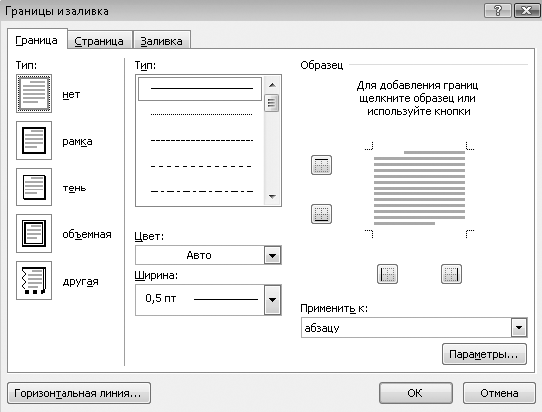Click the 'объемная' label text
This screenshot has width=542, height=412.
point(87,234)
